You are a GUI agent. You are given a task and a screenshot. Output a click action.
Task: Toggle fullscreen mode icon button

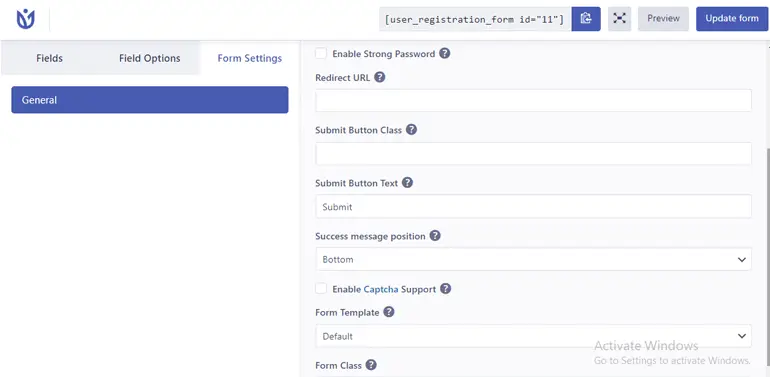coord(619,19)
